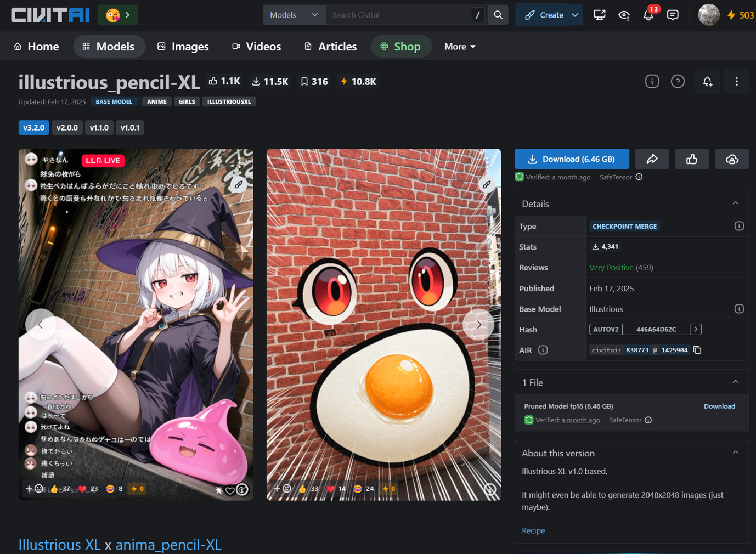756x554 pixels.
Task: Open the notifications bell showing 13
Action: [648, 15]
